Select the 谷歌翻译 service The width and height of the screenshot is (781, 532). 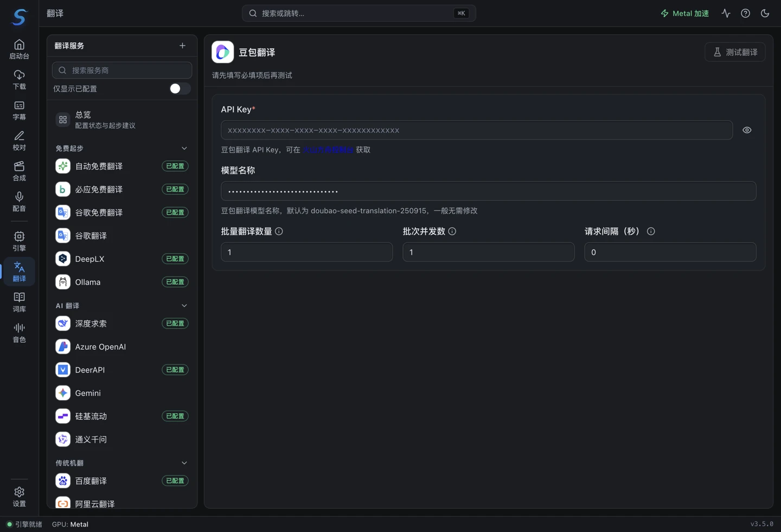tap(122, 236)
